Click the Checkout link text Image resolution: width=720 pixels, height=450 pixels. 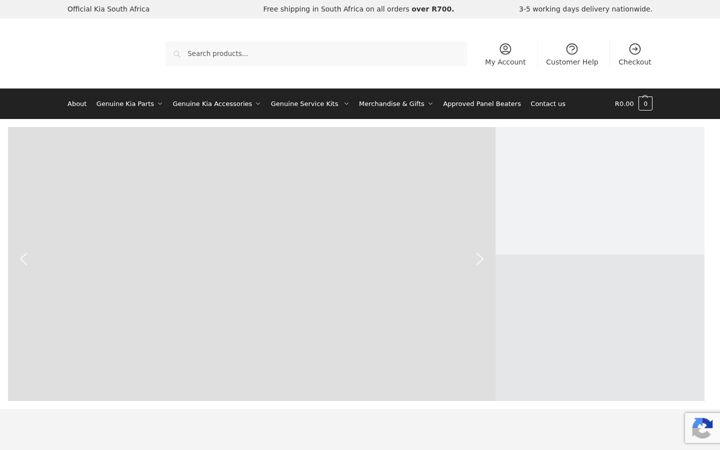635,62
